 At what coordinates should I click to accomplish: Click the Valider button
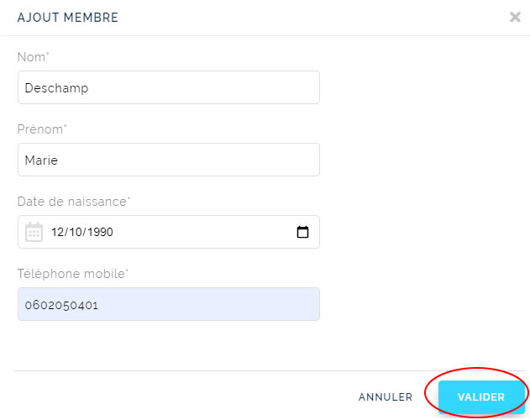coord(481,396)
